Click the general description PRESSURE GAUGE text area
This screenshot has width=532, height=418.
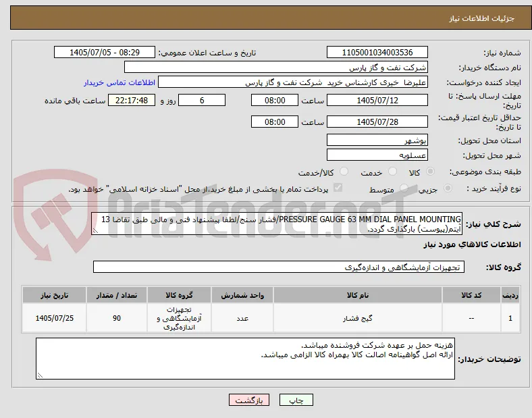coord(277,224)
